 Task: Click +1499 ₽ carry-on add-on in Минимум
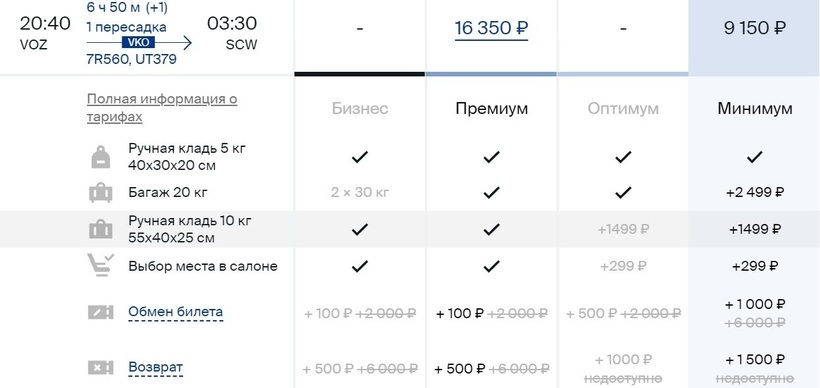coord(755,229)
